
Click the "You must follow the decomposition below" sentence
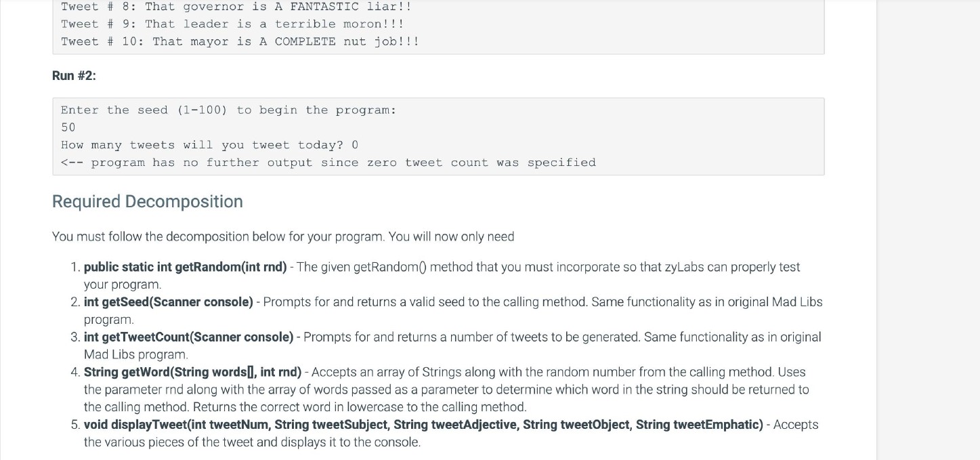tap(283, 236)
